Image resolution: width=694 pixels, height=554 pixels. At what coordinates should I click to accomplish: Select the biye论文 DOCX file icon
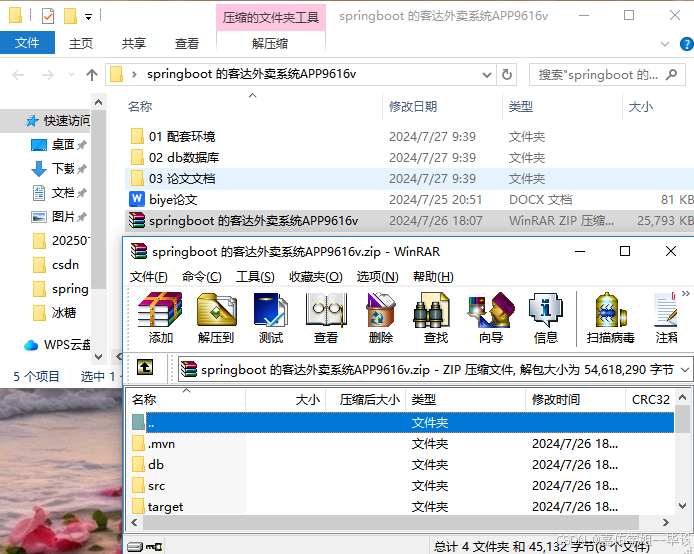click(x=137, y=199)
